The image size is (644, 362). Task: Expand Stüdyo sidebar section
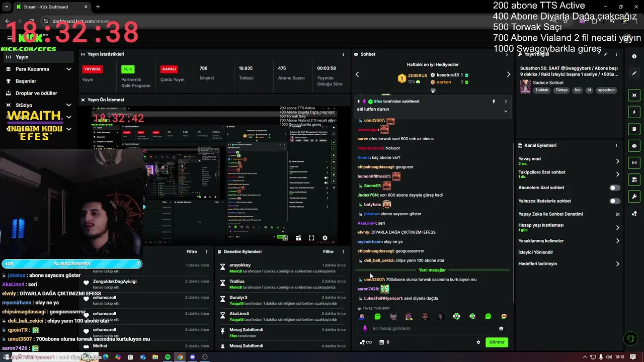[69, 105]
